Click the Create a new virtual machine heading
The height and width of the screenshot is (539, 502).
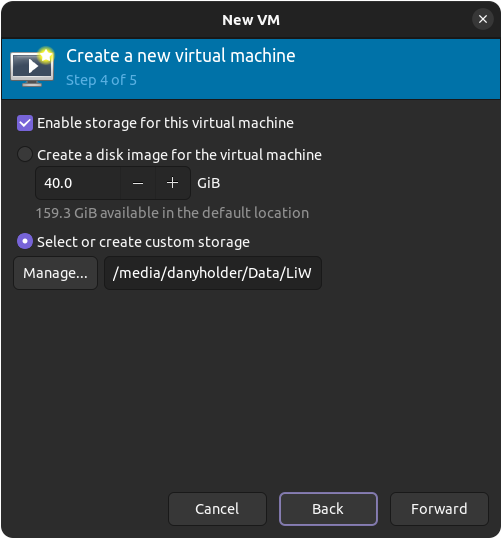[181, 56]
